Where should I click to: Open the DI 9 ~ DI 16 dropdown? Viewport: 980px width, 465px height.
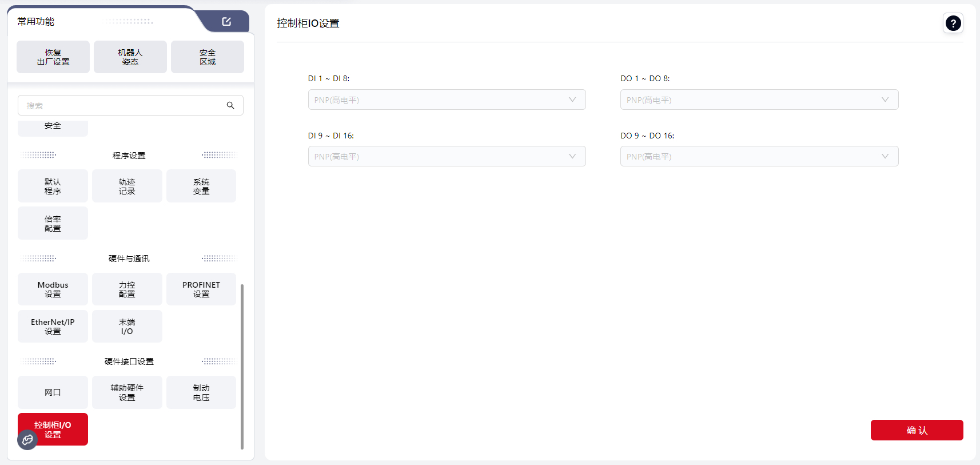point(447,157)
